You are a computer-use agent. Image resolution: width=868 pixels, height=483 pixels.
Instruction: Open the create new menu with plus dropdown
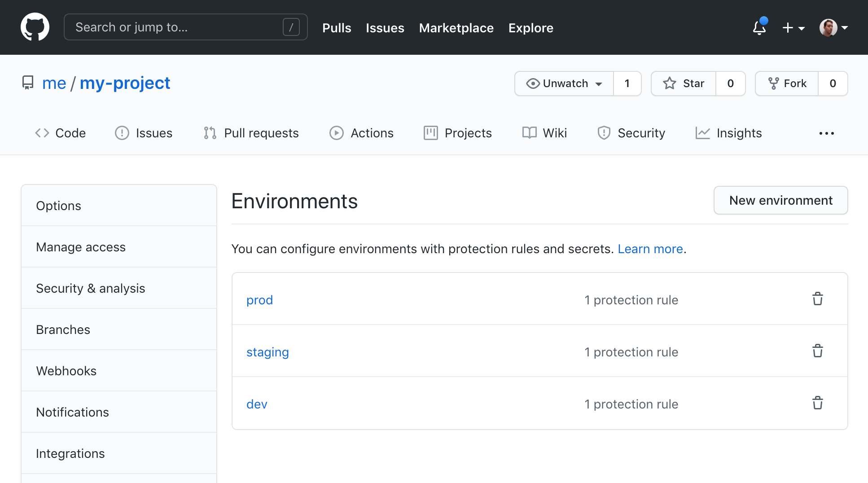click(793, 27)
